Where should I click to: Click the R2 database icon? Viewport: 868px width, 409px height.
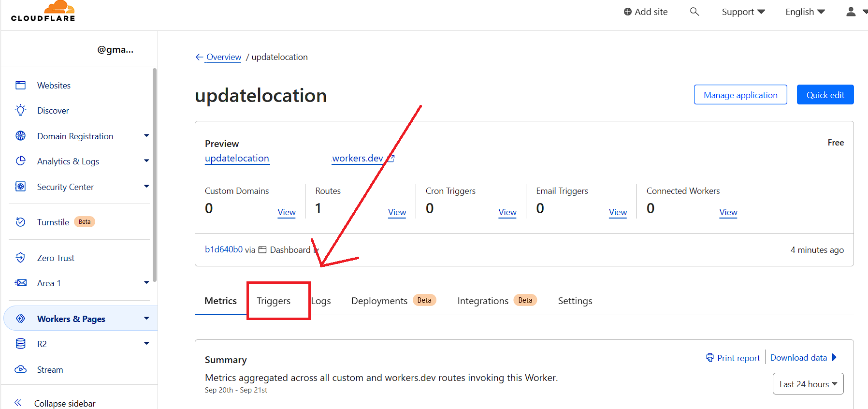pyautogui.click(x=20, y=344)
